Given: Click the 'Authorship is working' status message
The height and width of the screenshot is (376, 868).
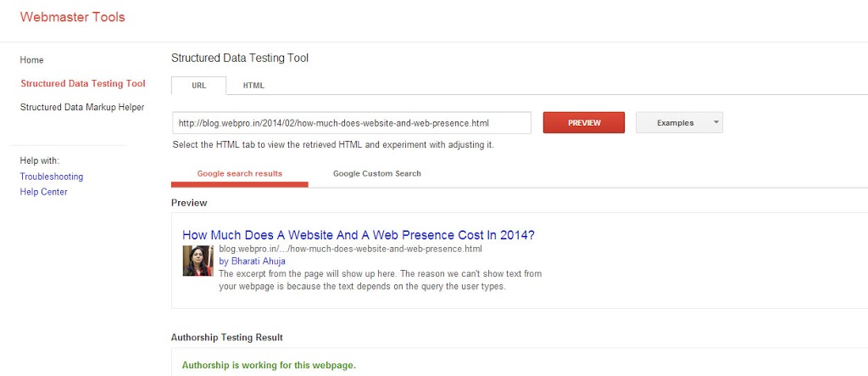Looking at the screenshot, I should coord(269,366).
